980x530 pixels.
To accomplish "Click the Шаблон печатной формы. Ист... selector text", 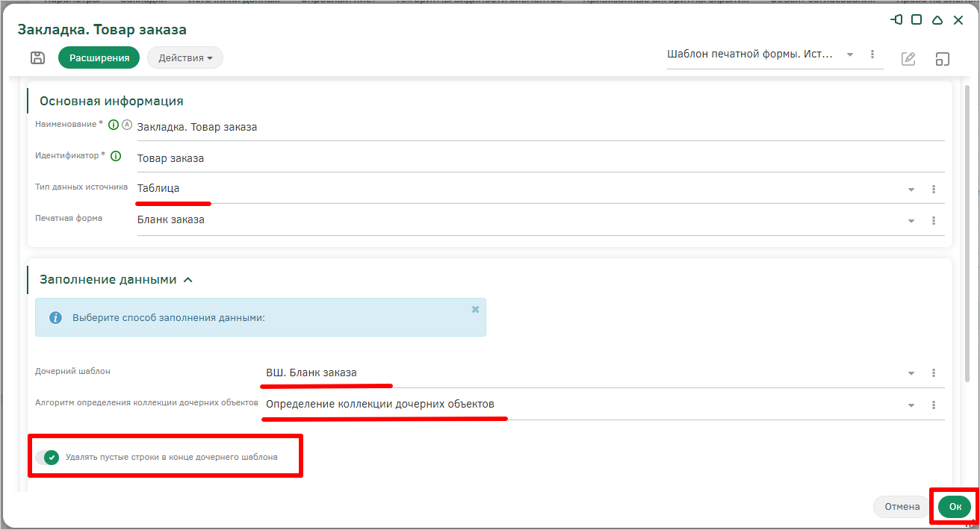I will coord(750,54).
